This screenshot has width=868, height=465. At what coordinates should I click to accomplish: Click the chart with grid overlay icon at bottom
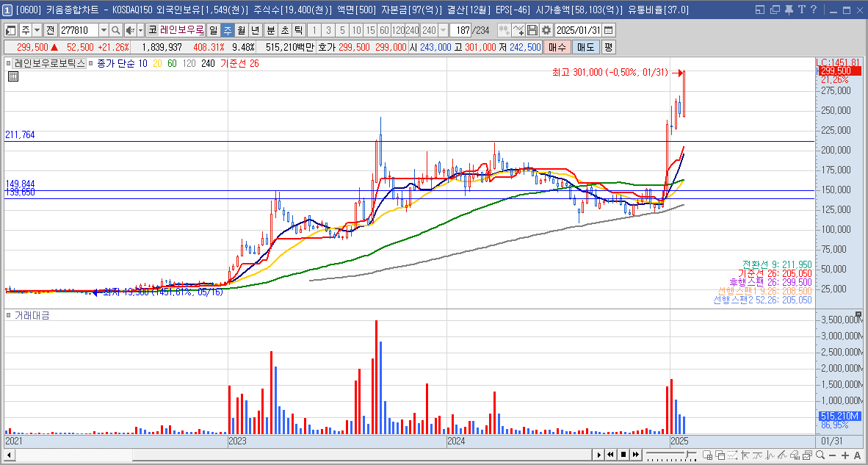pyautogui.click(x=707, y=455)
